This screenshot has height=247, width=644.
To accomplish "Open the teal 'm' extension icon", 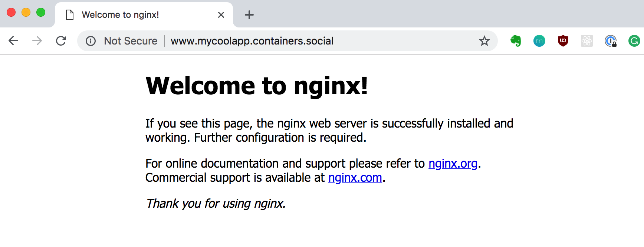I will click(539, 41).
